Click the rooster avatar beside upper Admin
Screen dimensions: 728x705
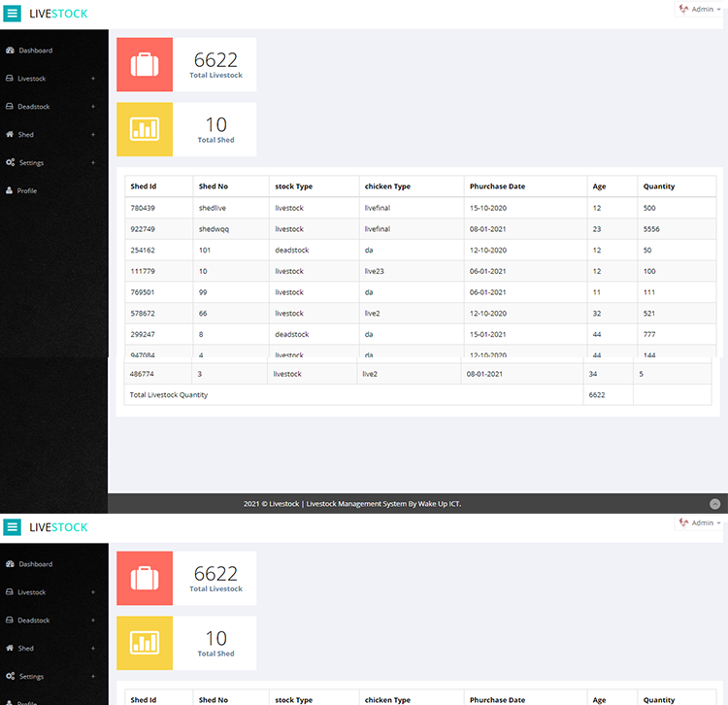coord(683,9)
